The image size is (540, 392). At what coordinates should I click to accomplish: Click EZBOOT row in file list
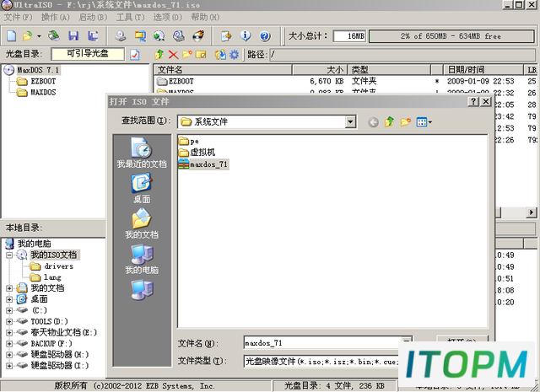(344, 81)
